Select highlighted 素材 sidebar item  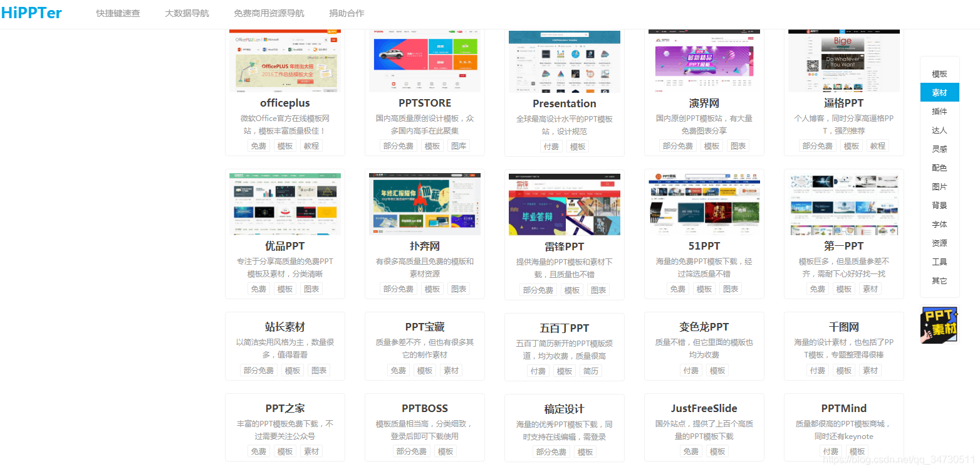click(x=939, y=92)
